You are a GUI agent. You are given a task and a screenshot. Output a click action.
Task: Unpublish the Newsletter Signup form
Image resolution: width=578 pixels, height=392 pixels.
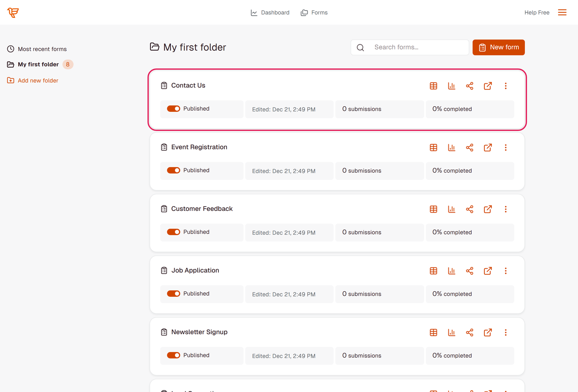173,355
